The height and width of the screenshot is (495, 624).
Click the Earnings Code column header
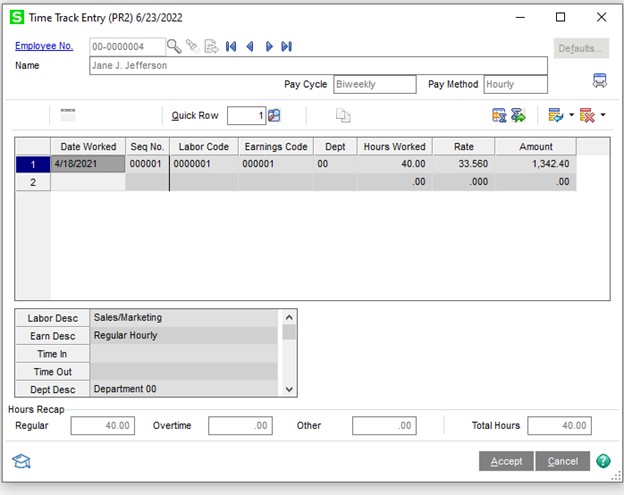point(276,147)
